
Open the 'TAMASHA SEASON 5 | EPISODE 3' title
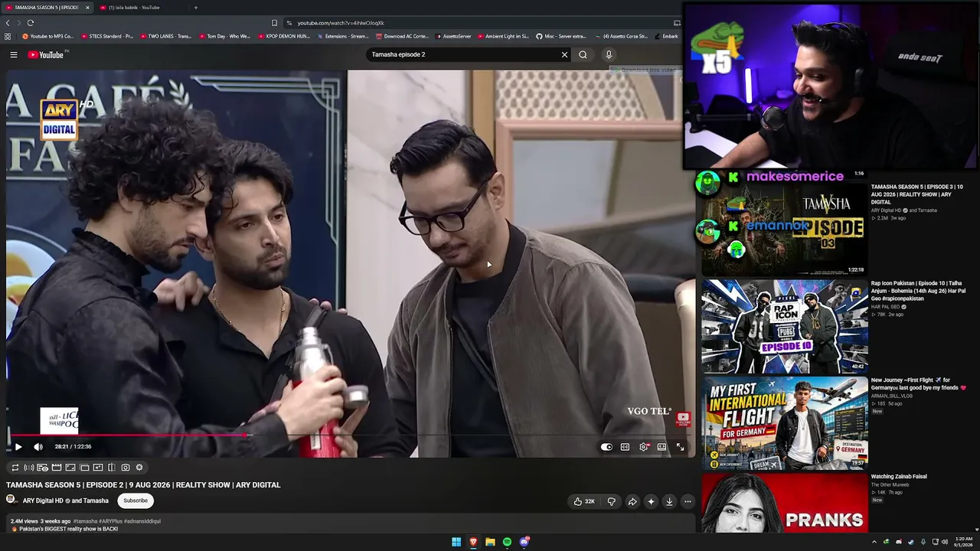(x=917, y=194)
